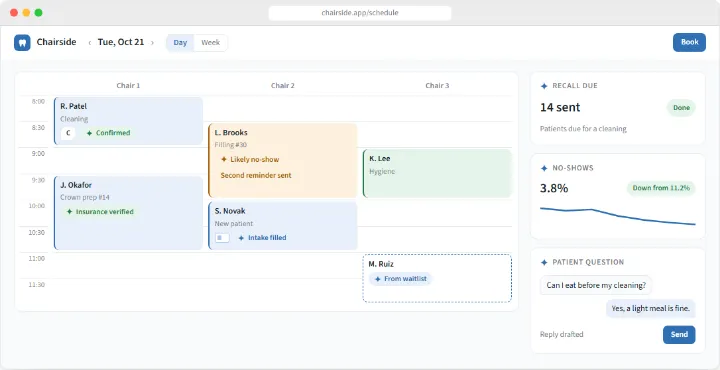Click the form icon on S. Novak's appointment
This screenshot has width=720, height=370.
222,238
